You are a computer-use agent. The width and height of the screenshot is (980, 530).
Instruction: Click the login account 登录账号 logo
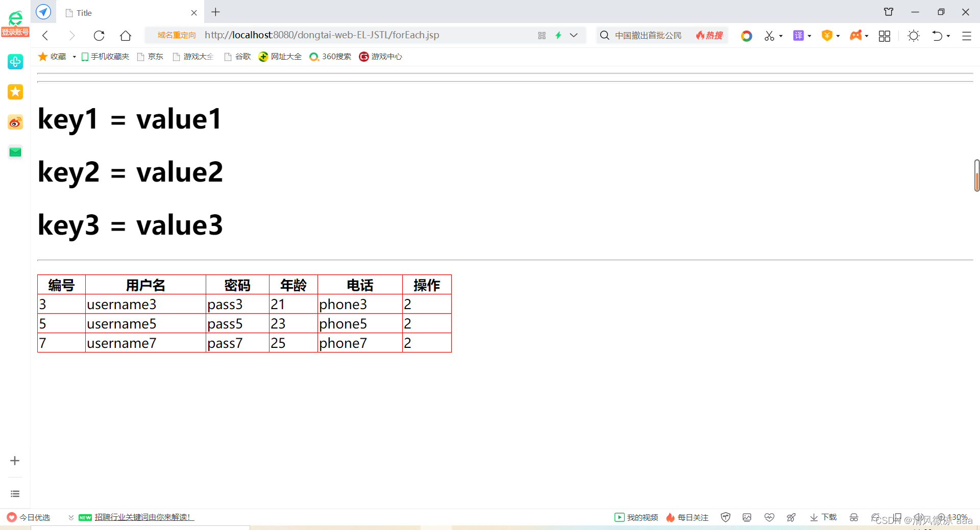pyautogui.click(x=15, y=24)
